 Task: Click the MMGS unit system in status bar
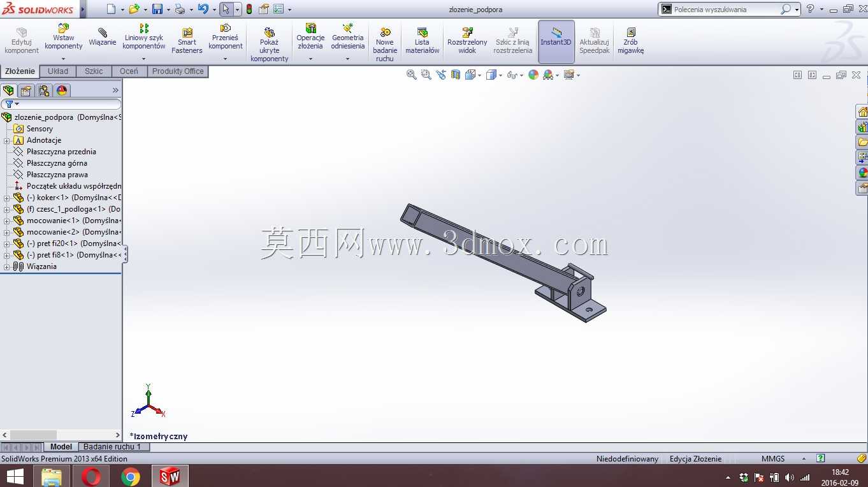(773, 459)
